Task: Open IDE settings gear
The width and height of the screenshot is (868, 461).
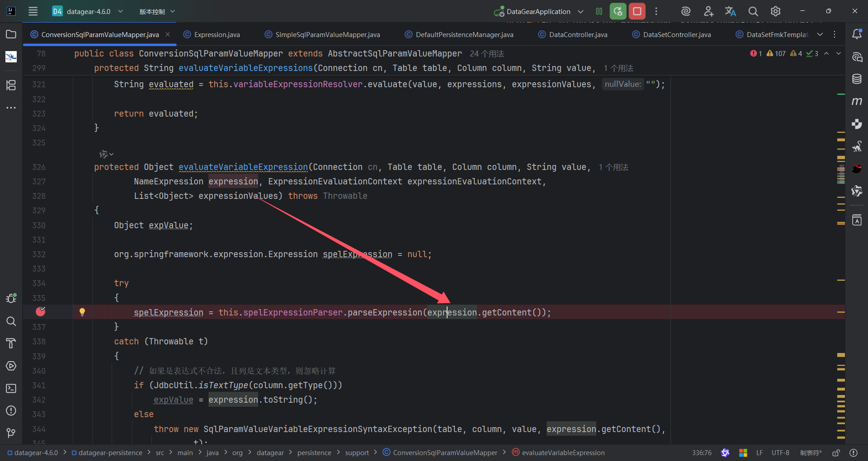Action: [x=775, y=11]
